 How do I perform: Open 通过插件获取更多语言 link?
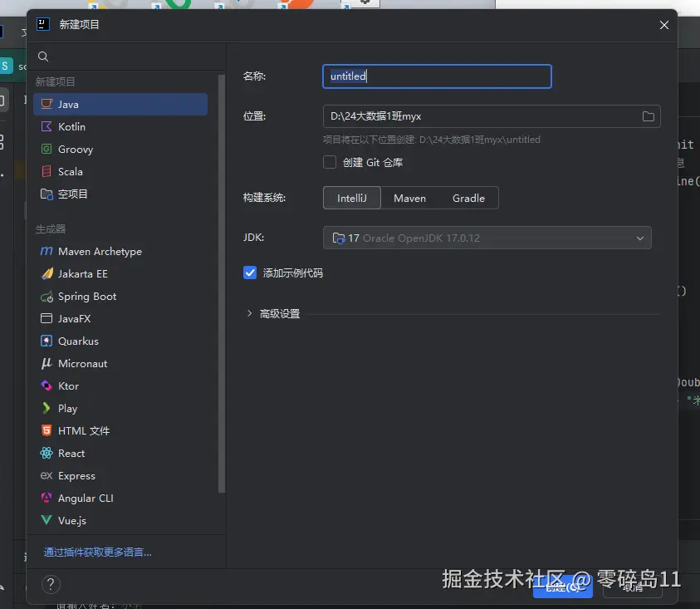click(x=98, y=553)
